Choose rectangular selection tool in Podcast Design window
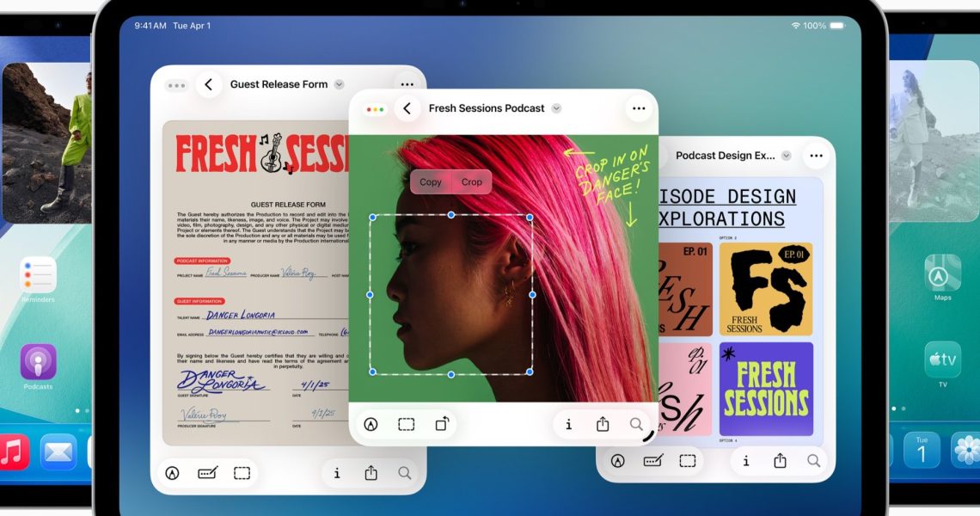This screenshot has width=980, height=516. 688,461
